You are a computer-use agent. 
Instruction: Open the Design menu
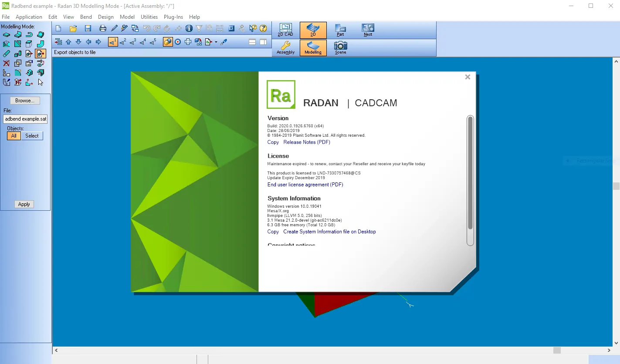tap(106, 17)
